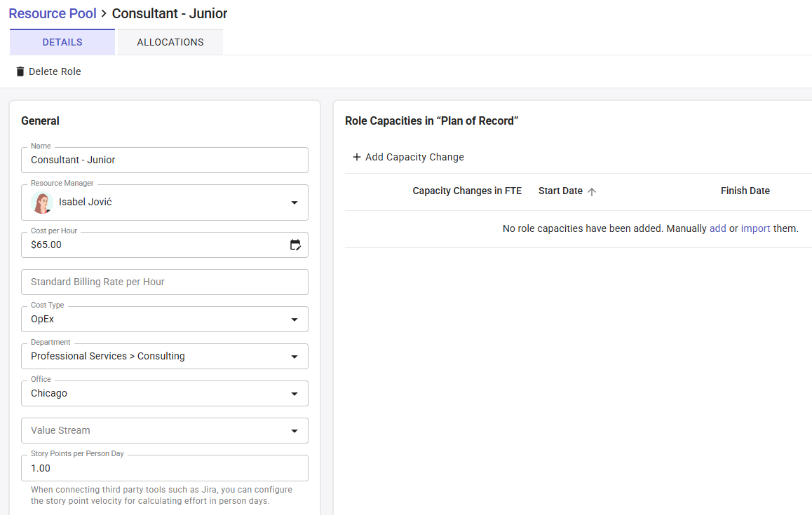Click the Story Points per Person Day field
This screenshot has width=812, height=515.
point(165,468)
